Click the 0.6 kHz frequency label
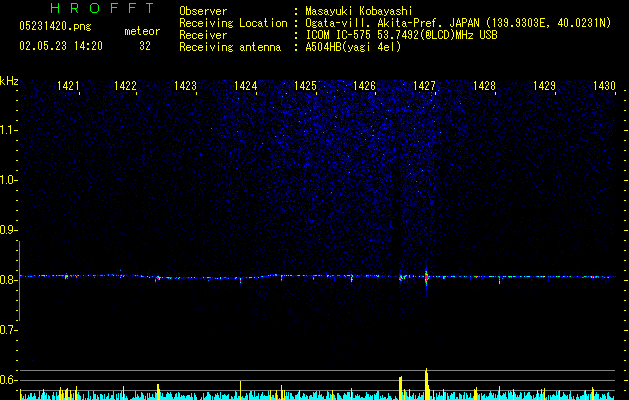 coord(7,380)
